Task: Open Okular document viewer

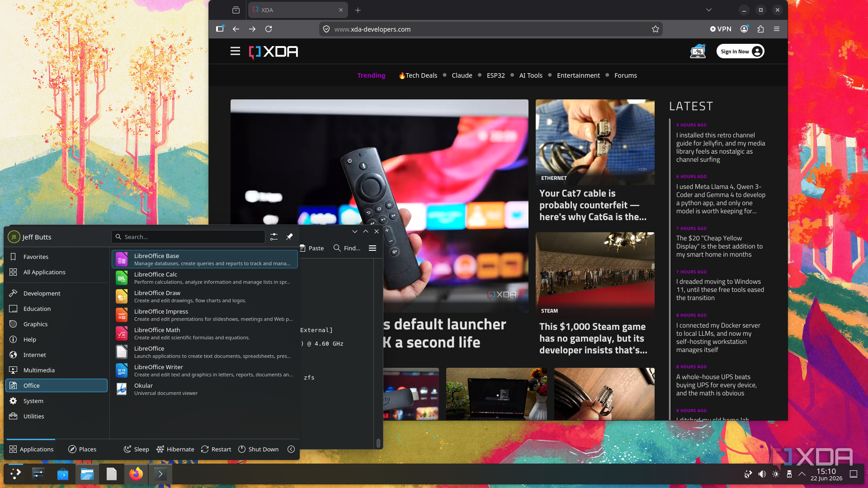Action: (x=205, y=389)
